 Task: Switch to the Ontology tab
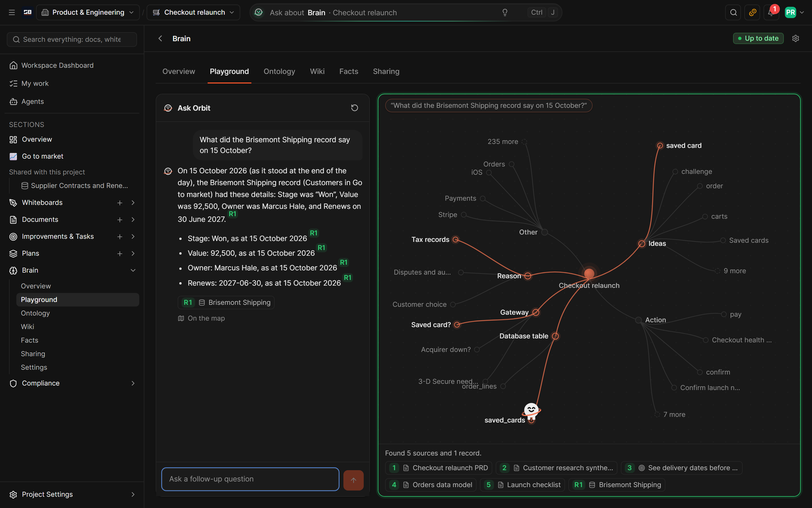pyautogui.click(x=279, y=71)
